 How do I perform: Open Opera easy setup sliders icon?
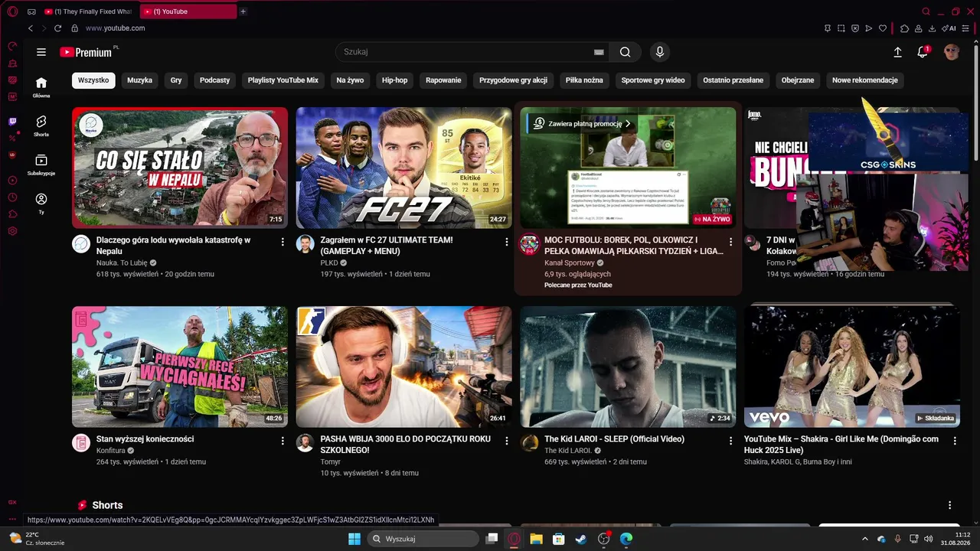pyautogui.click(x=966, y=28)
